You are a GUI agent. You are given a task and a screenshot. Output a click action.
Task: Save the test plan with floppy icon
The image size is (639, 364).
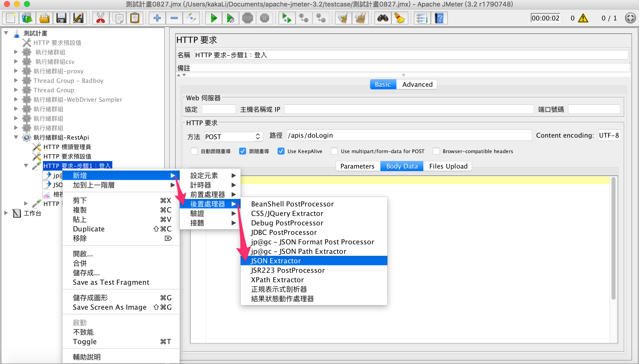[x=61, y=18]
